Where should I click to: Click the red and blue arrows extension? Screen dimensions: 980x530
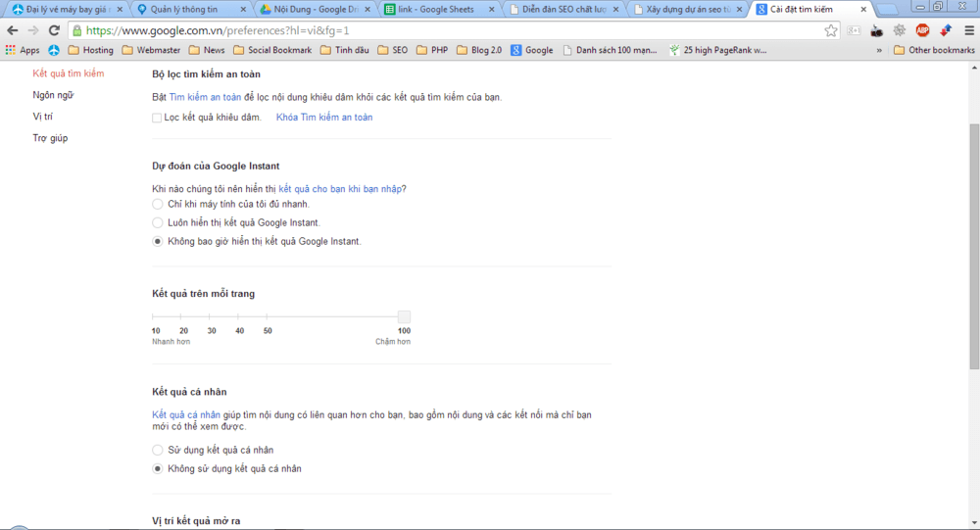point(945,30)
